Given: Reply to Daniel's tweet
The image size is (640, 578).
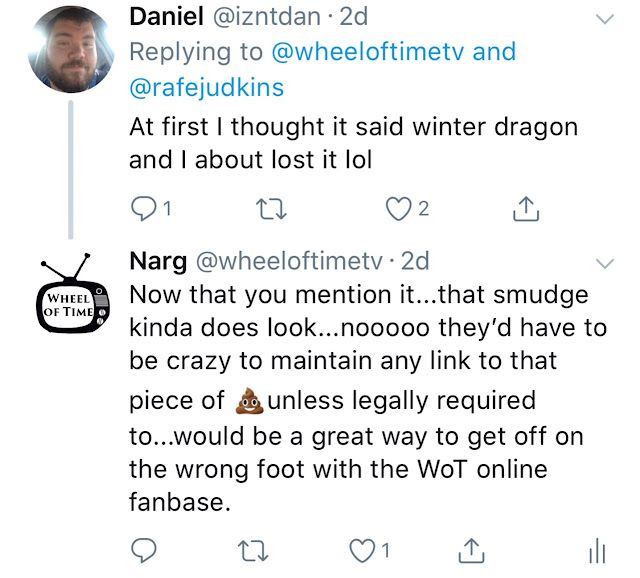Looking at the screenshot, I should [x=145, y=208].
